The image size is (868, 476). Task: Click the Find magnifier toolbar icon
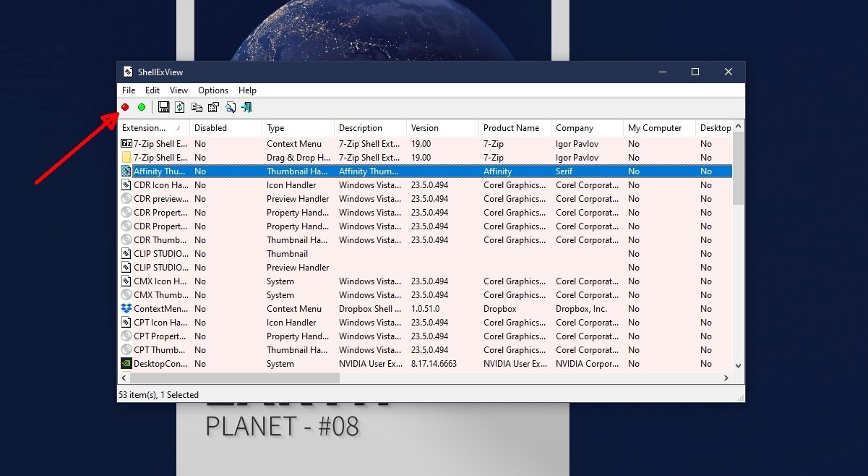coord(231,108)
